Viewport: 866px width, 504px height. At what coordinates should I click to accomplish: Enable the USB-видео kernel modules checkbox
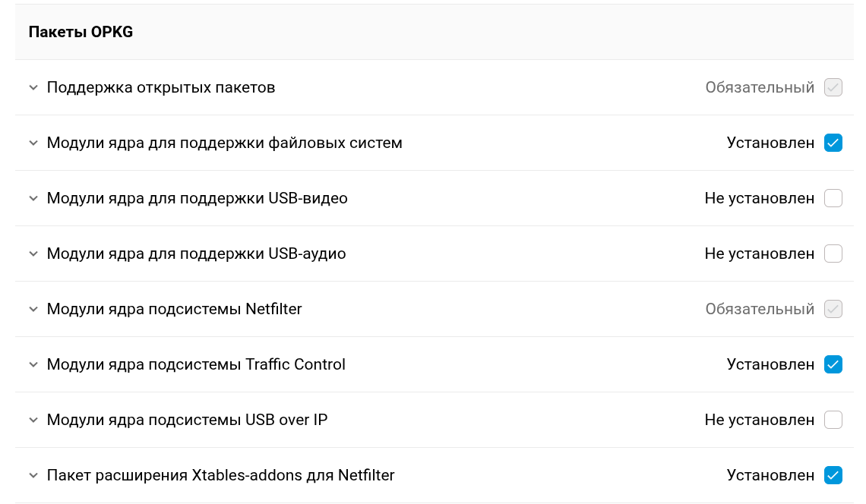[x=833, y=198]
